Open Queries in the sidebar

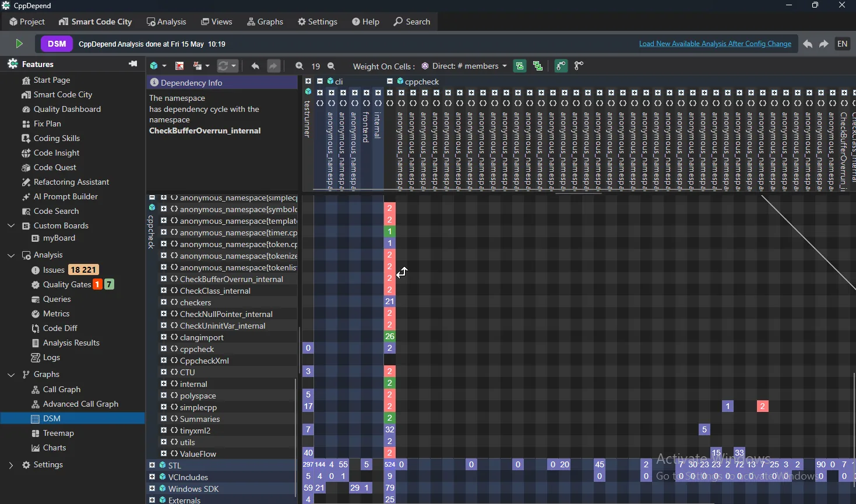[x=51, y=299]
